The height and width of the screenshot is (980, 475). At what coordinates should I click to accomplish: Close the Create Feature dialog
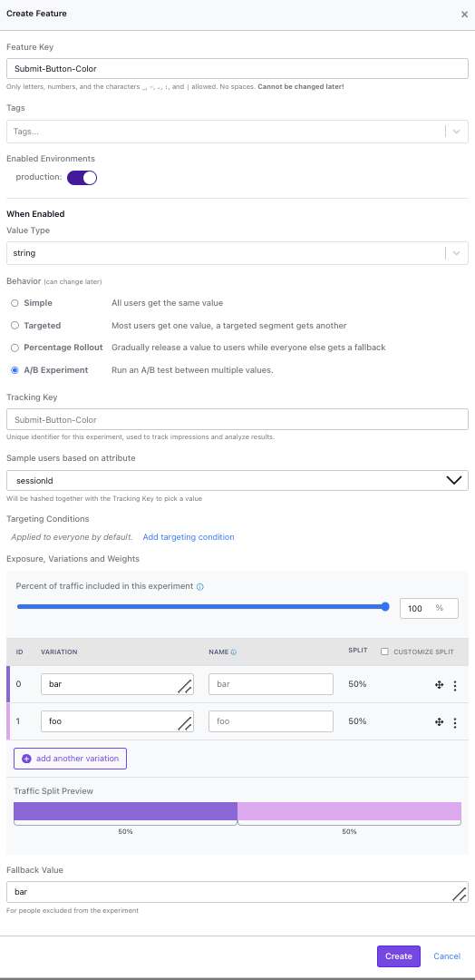click(x=464, y=15)
